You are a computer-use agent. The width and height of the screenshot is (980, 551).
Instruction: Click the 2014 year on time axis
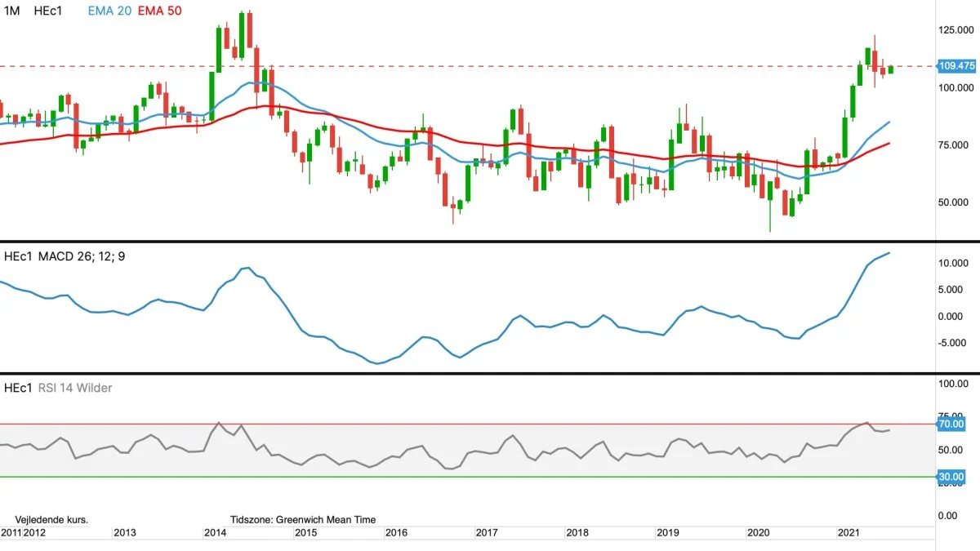pyautogui.click(x=216, y=533)
